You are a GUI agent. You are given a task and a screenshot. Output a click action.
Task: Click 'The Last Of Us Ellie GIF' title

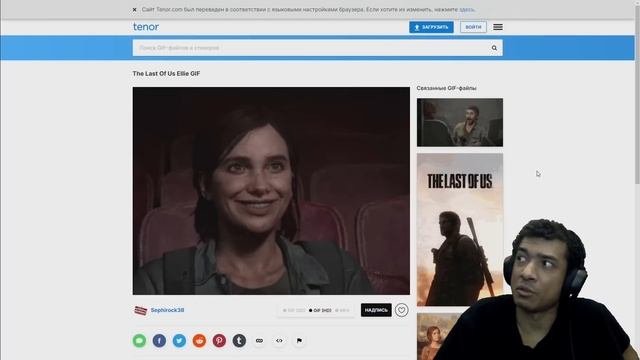click(166, 73)
